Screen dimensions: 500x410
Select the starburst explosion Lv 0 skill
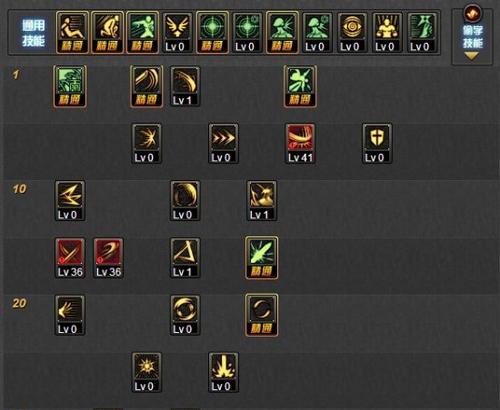(147, 373)
